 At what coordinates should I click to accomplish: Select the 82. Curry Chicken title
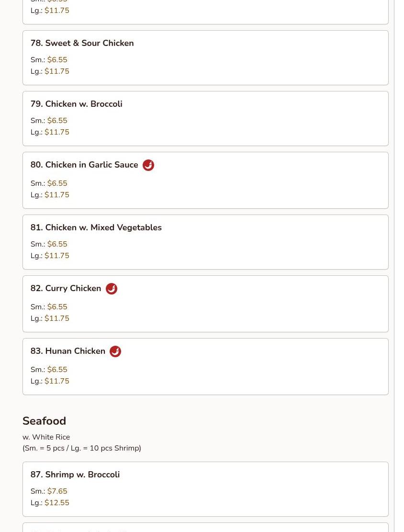click(x=66, y=288)
